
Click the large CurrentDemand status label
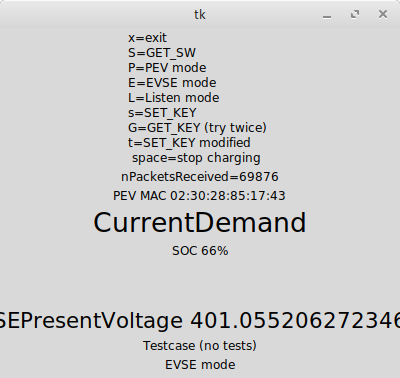point(200,223)
